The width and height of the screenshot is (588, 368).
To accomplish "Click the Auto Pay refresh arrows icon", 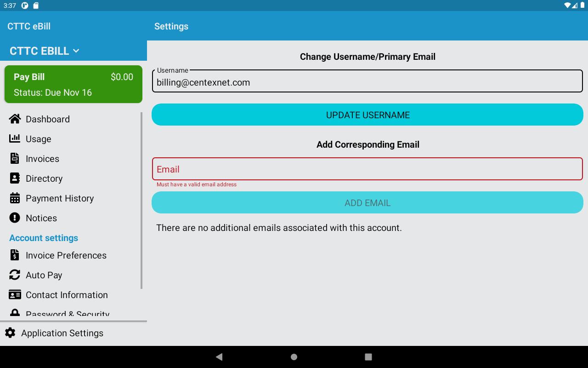I will (x=15, y=275).
